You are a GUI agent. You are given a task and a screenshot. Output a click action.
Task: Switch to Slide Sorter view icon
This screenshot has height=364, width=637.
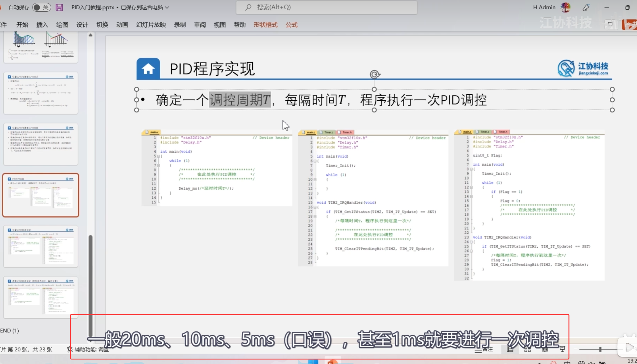(527, 349)
